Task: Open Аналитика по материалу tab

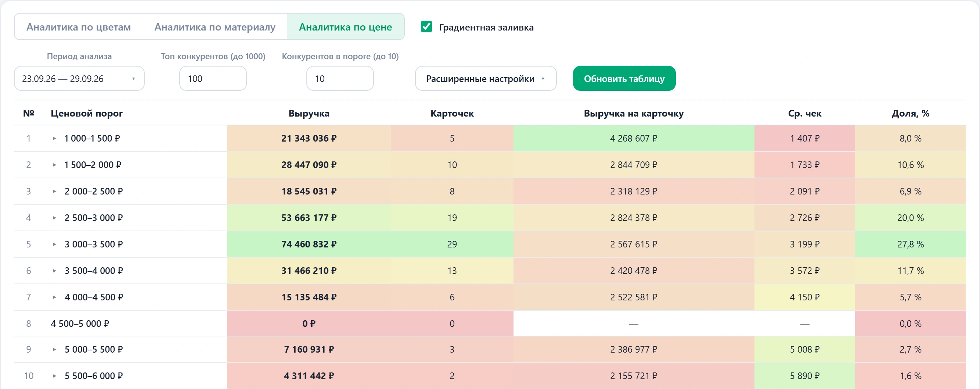Action: coord(215,27)
